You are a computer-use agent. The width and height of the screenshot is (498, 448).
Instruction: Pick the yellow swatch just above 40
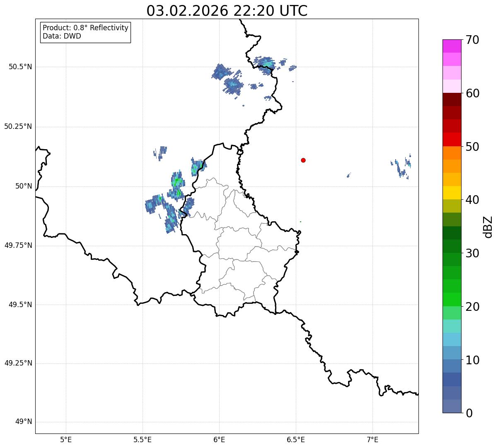(452, 193)
